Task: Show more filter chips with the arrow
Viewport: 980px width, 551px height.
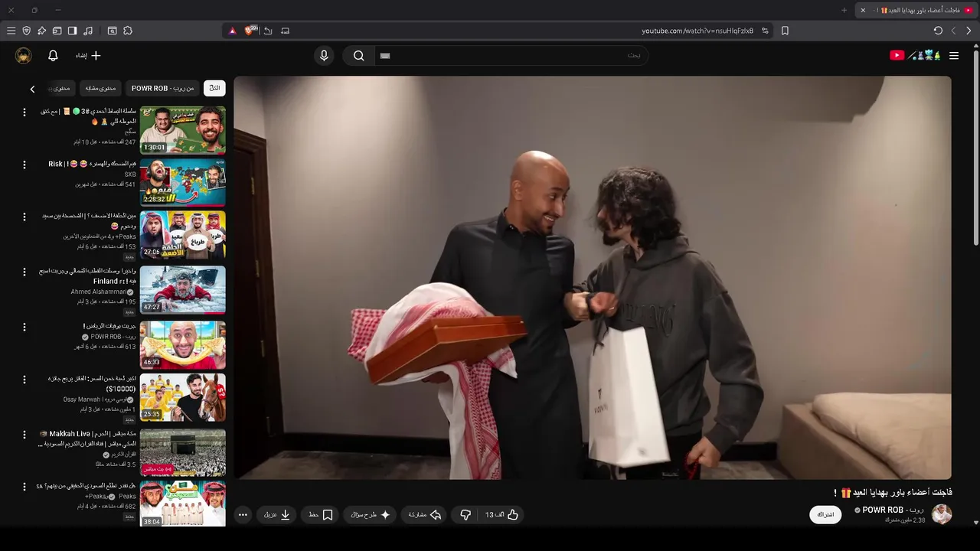Action: pos(32,89)
